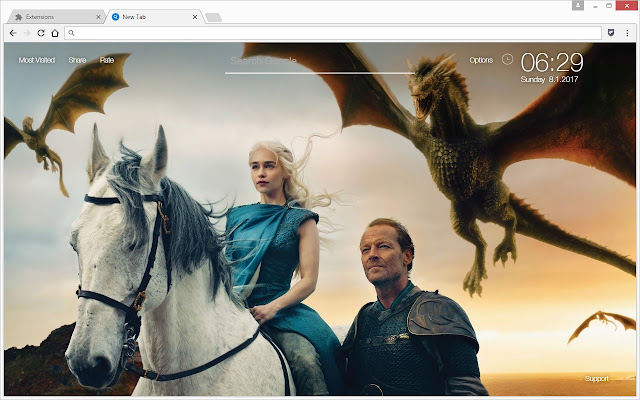
Task: Close the New Tab tab
Action: pos(195,17)
